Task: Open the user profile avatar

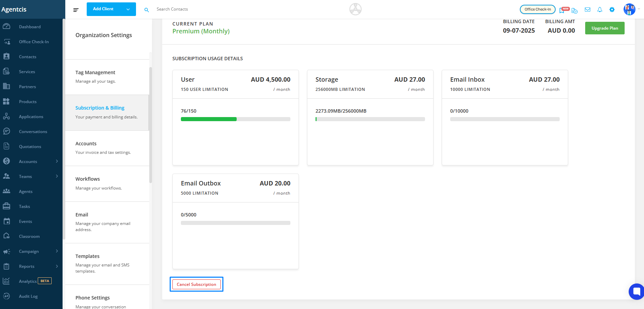Action: [629, 10]
